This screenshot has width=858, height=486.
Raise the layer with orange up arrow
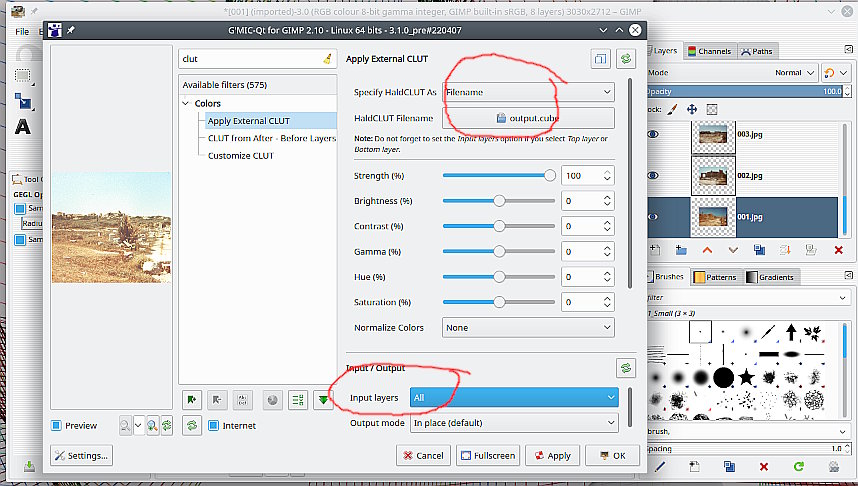click(x=707, y=249)
